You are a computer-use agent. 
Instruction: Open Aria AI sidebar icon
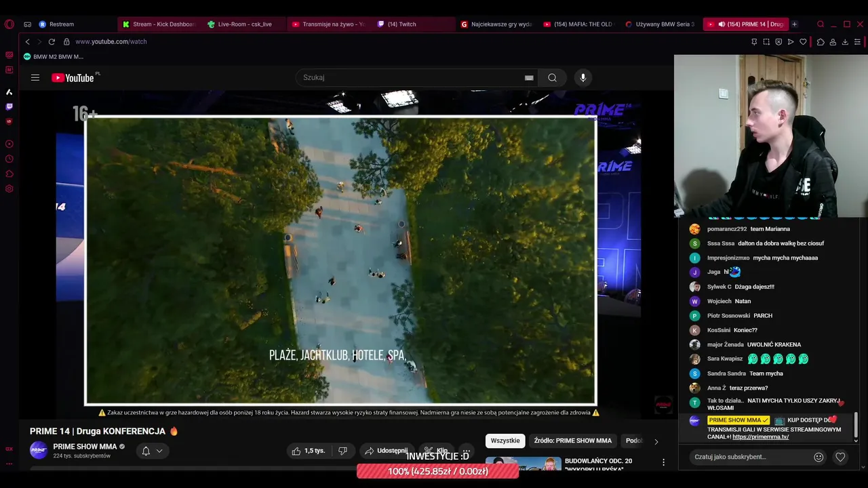click(9, 91)
